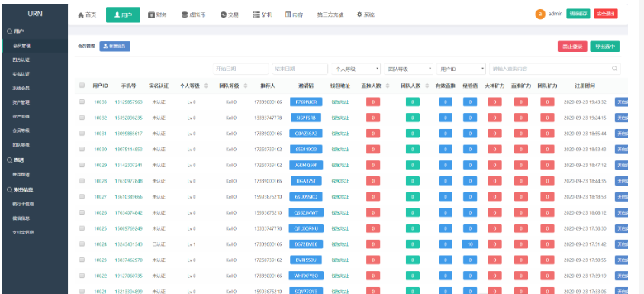Select 会员等级 in the sidebar
This screenshot has height=294, width=644.
coord(21,131)
